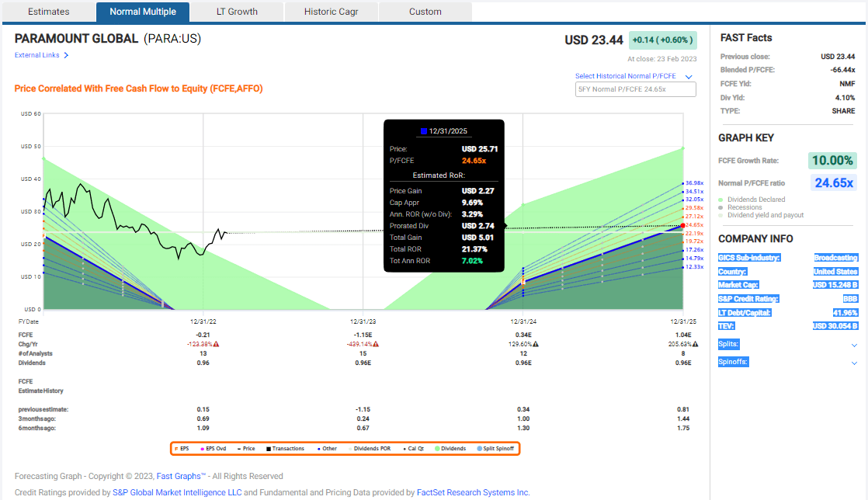Screen dimensions: 868x500
Task: Click the 12.33x multiple line label
Action: tap(694, 267)
